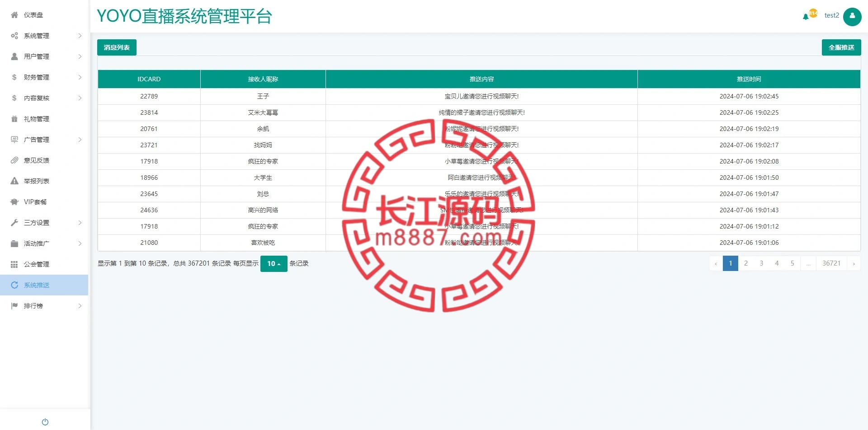Go to page 3

coord(761,263)
